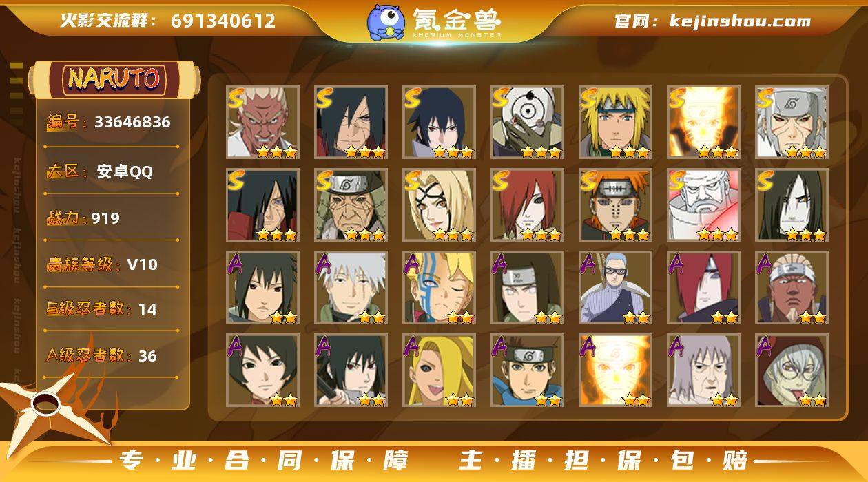The image size is (868, 482).
Task: Select the S-rank Pain portrait with piercings
Action: point(615,205)
